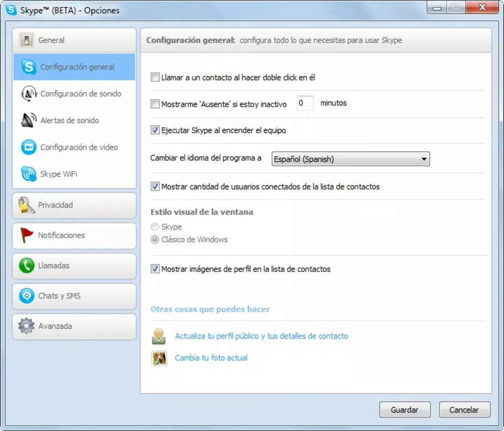This screenshot has height=431, width=504.
Task: Toggle Mostrarme 'Ausente' si estoy inactivo checkbox
Action: tap(155, 104)
